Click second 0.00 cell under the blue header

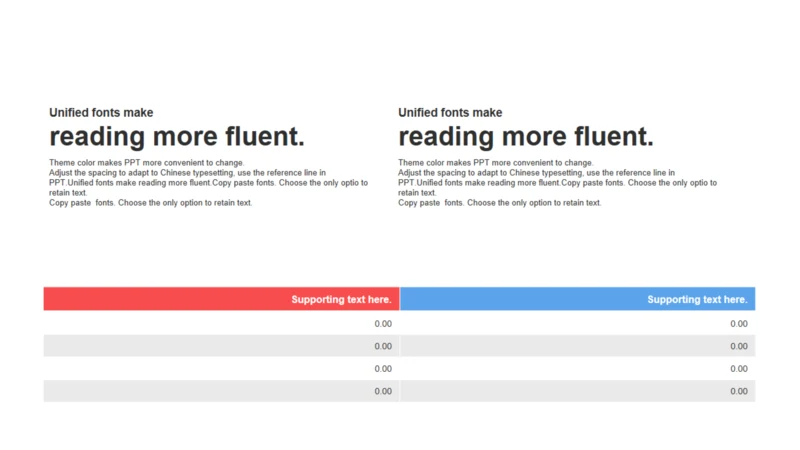(578, 346)
